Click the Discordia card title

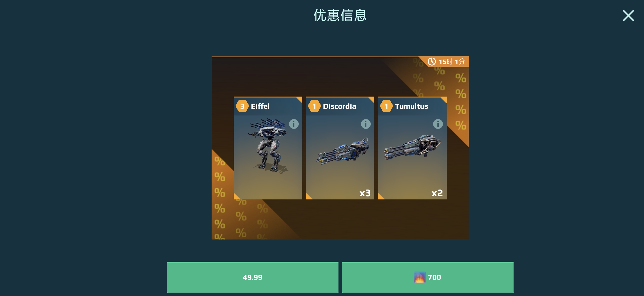coord(339,106)
